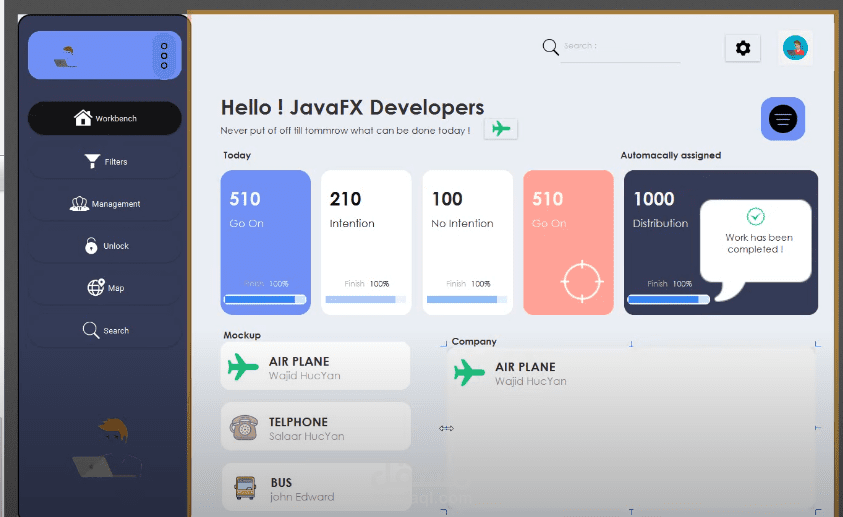Open the Filters menu item
843x517 pixels.
tap(105, 161)
